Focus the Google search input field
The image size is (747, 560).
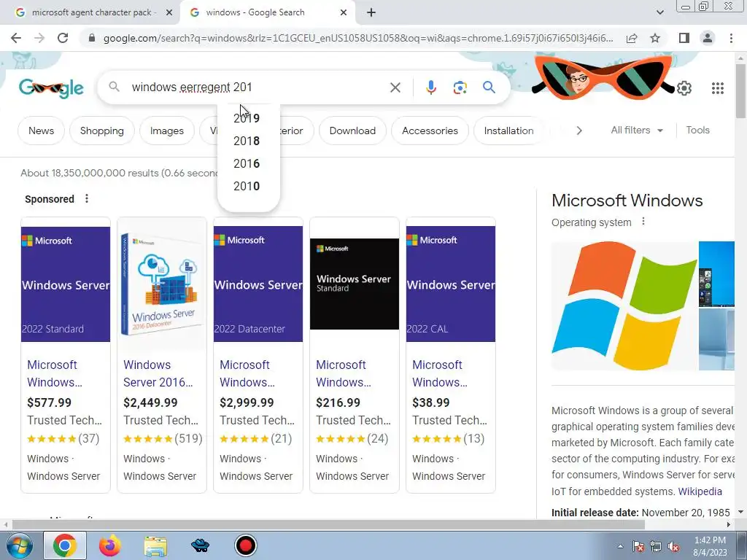258,87
